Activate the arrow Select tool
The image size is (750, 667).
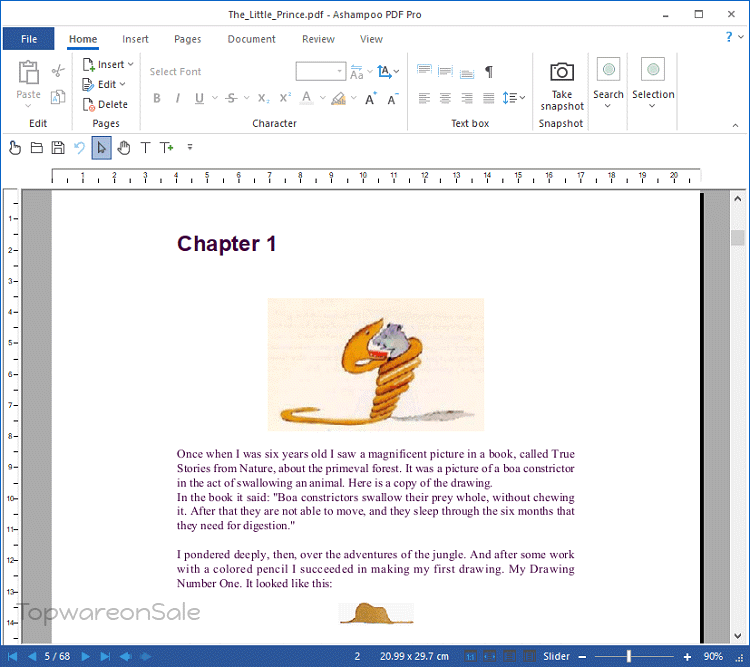pyautogui.click(x=101, y=147)
